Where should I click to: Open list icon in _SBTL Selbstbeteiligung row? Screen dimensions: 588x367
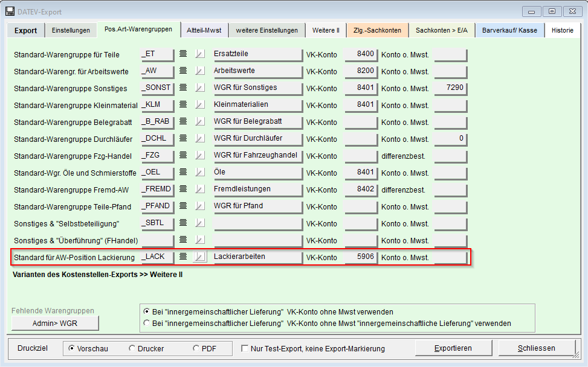pos(183,223)
